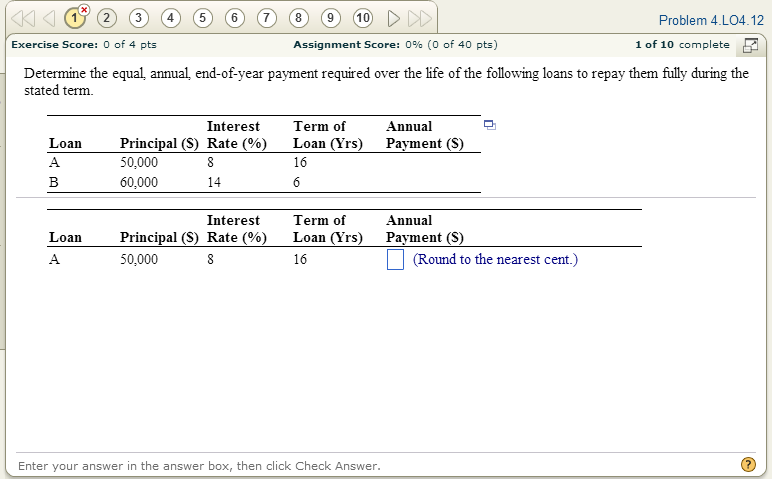Viewport: 772px width, 479px height.
Task: Go to next question arrow
Action: (x=393, y=18)
